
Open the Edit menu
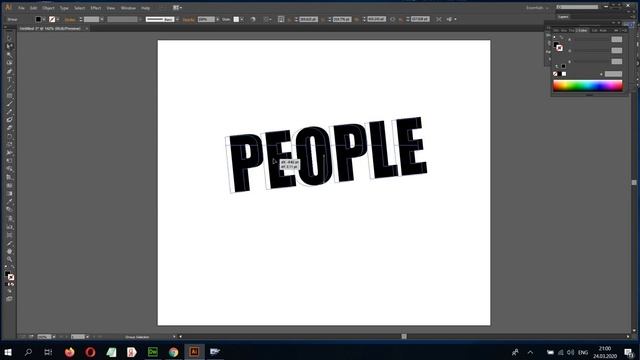33,8
